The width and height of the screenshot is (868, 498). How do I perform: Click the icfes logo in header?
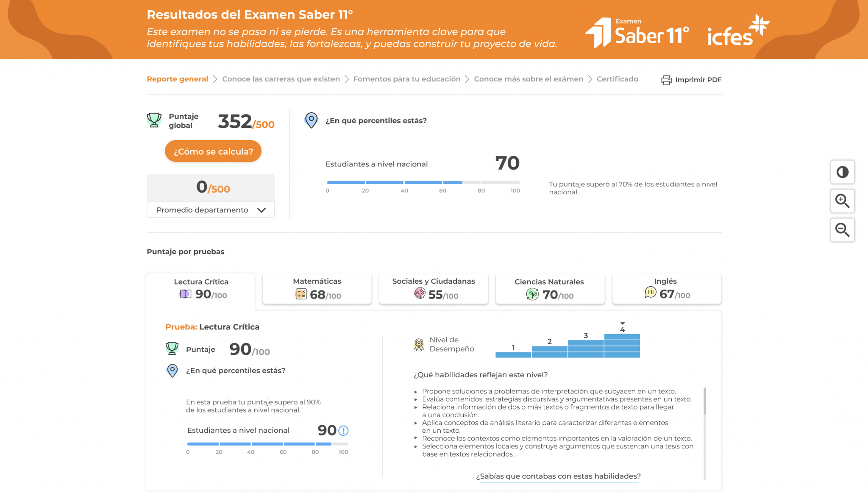point(738,32)
